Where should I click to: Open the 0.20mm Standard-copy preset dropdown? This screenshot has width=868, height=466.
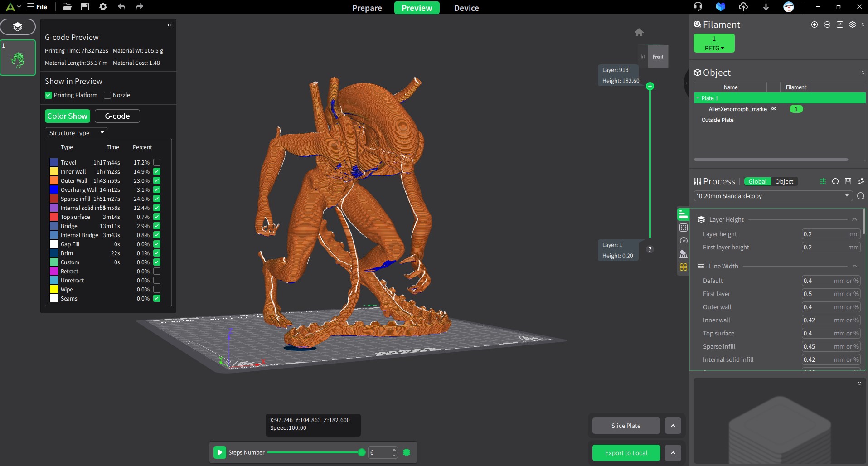(773, 196)
